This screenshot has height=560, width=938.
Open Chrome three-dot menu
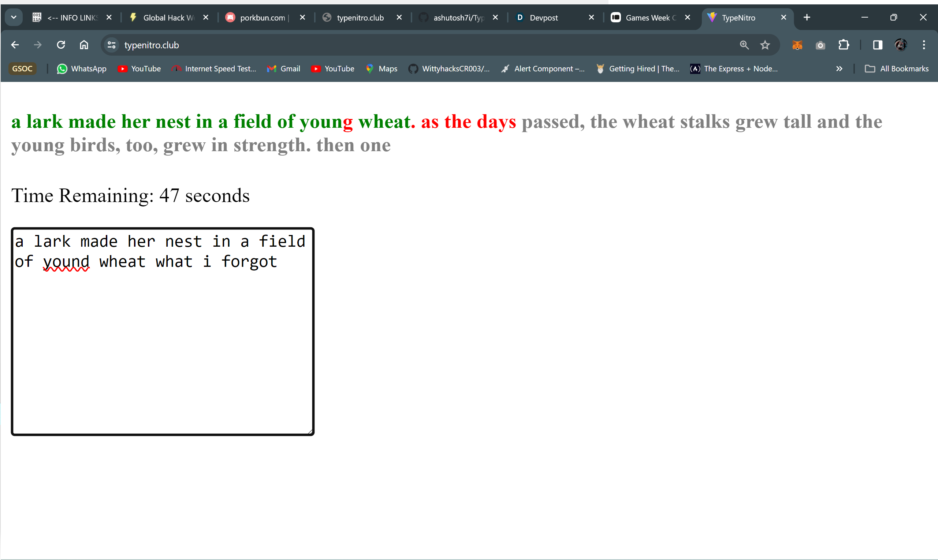pyautogui.click(x=924, y=45)
